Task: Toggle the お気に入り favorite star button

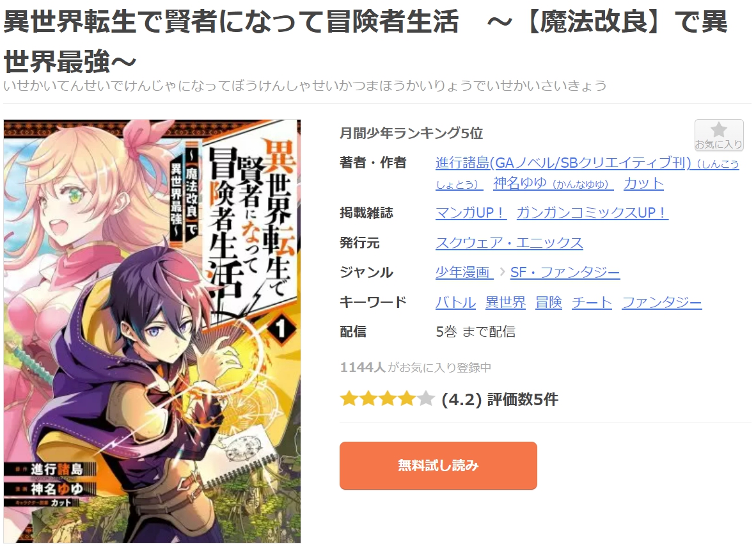Action: tap(718, 135)
